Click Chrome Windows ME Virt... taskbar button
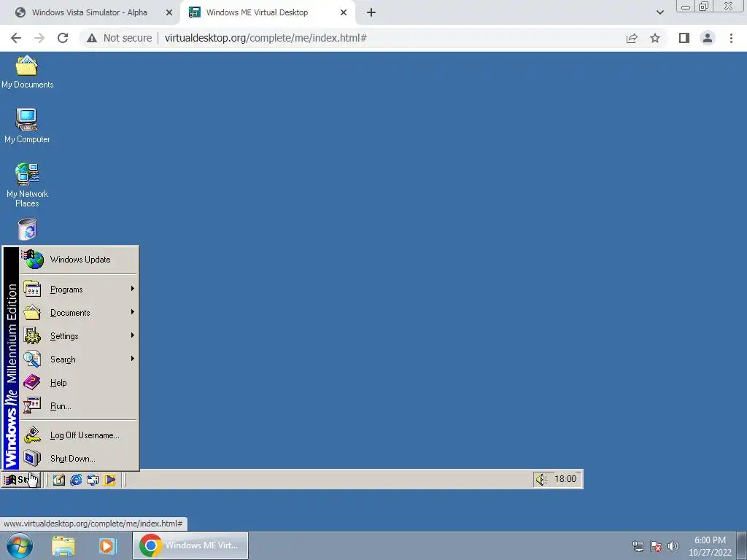This screenshot has width=747, height=560. tap(190, 545)
